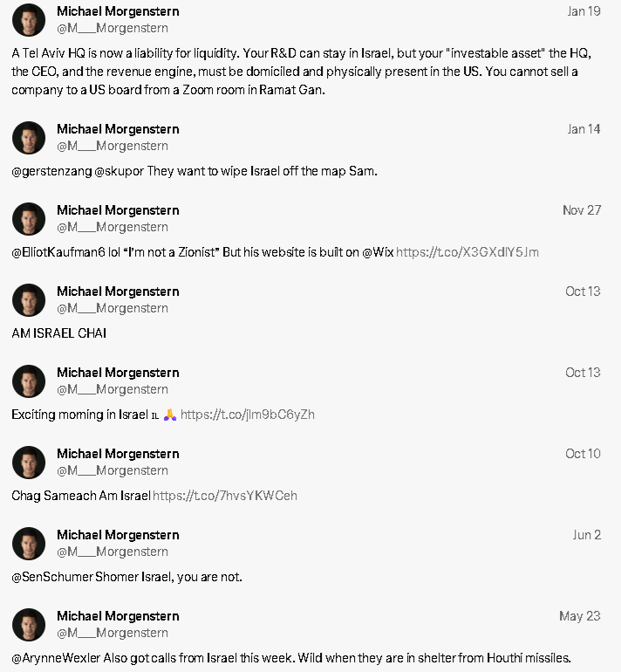This screenshot has width=621, height=672.
Task: Click the Oct 10 date stamp
Action: (x=583, y=454)
